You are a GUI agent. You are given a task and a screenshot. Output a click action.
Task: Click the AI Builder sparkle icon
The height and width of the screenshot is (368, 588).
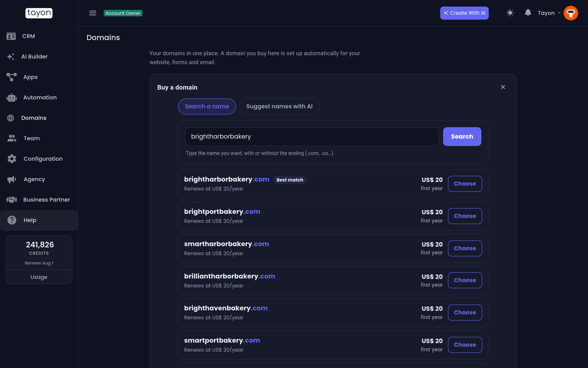(11, 57)
